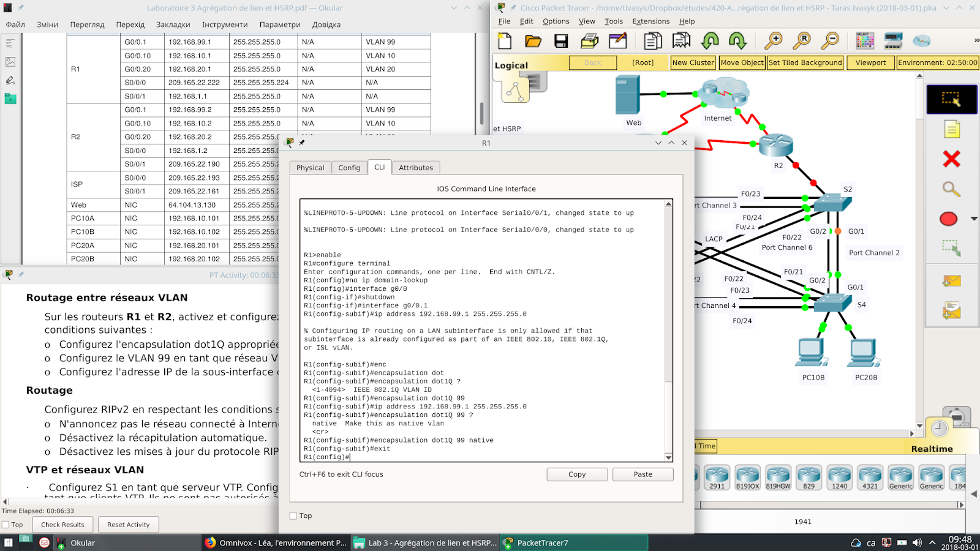The image size is (980, 551).
Task: Save the Packet Tracer file
Action: coord(561,41)
